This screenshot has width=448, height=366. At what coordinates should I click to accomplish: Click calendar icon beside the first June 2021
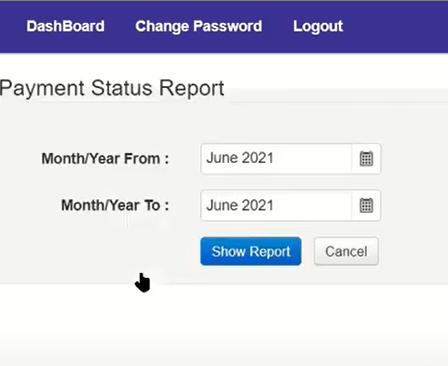click(x=366, y=159)
